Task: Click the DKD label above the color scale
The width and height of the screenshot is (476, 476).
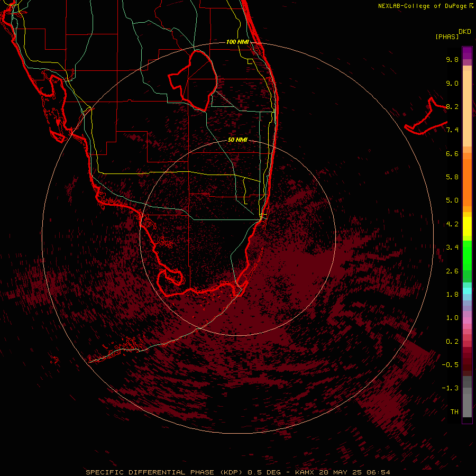Action: click(464, 32)
